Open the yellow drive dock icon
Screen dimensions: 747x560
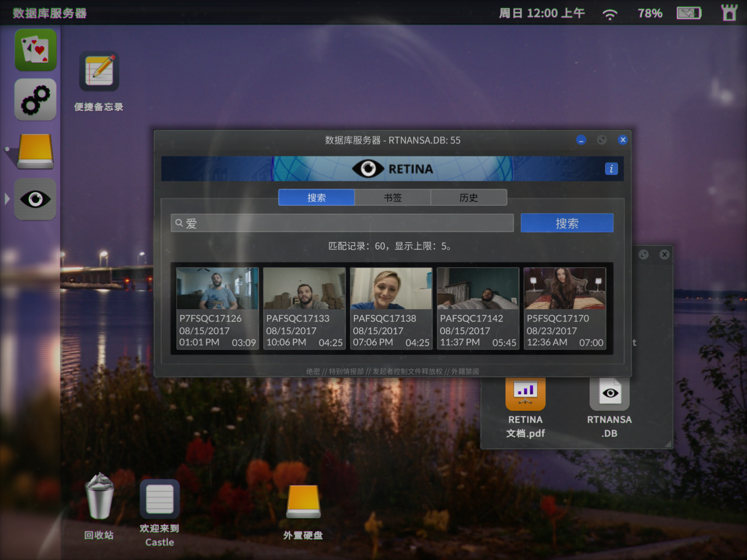click(35, 151)
